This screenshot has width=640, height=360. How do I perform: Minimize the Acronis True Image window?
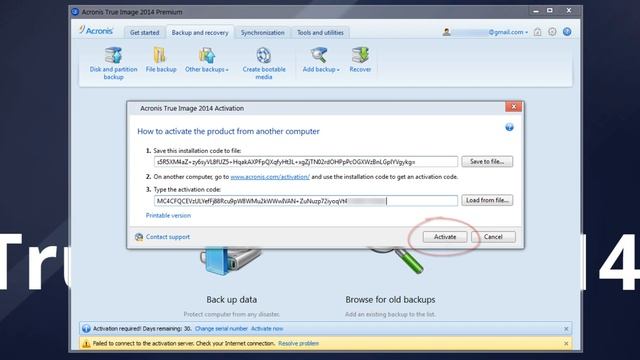(536, 11)
